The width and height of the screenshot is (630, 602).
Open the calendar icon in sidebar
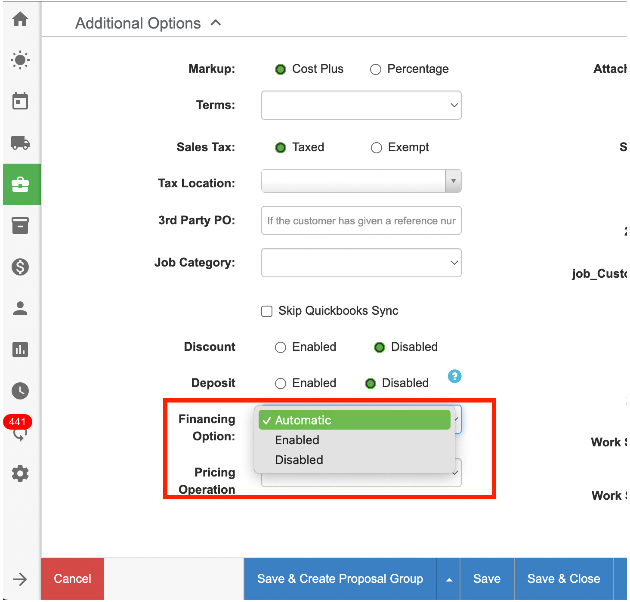[20, 102]
